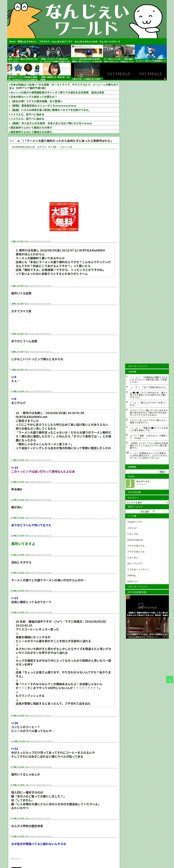Click the なんじぇいワールド header logo
The height and width of the screenshot is (868, 174).
click(x=87, y=19)
